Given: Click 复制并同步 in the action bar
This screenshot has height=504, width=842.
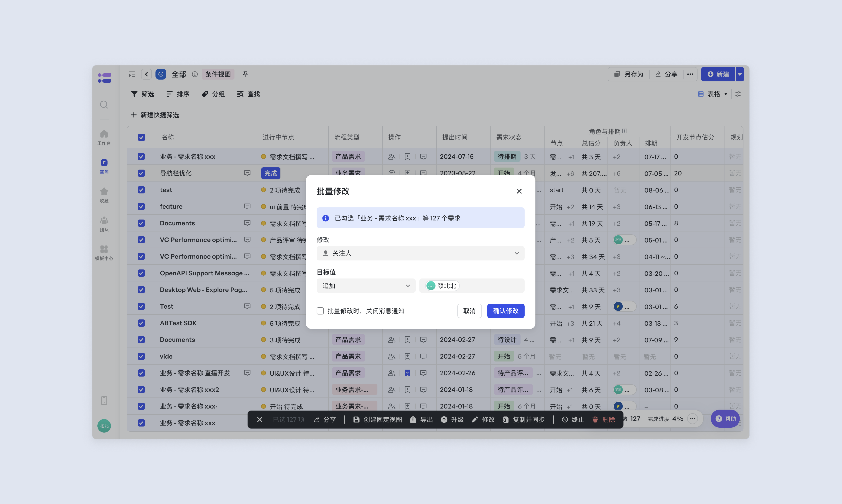Looking at the screenshot, I should pyautogui.click(x=524, y=420).
